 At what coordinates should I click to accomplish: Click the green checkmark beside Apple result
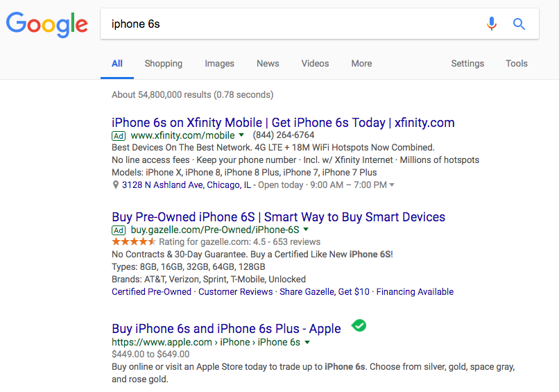click(359, 325)
